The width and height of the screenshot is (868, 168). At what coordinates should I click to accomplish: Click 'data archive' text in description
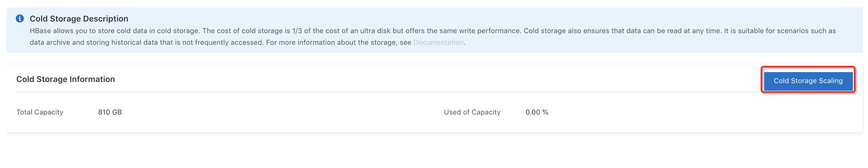pos(50,42)
